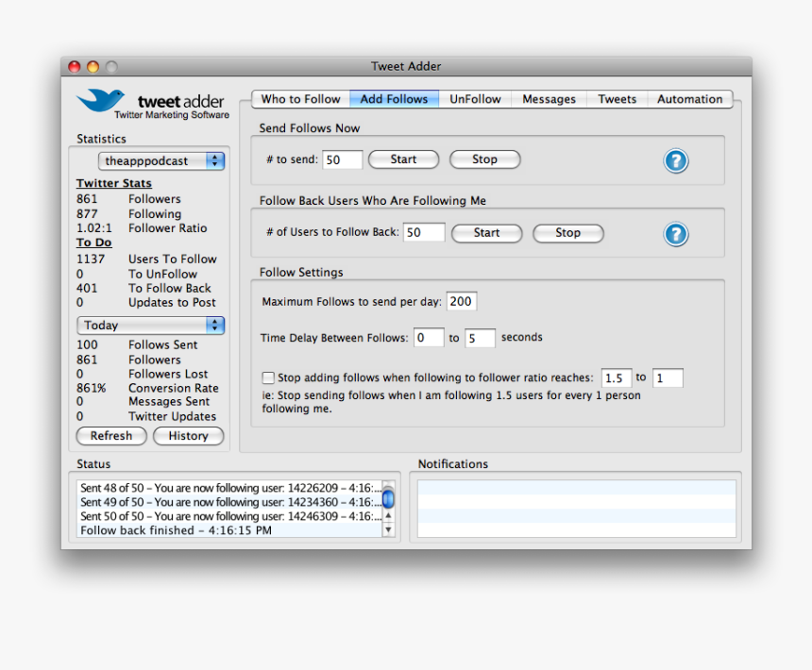Click the empty Notifications list
The image size is (812, 670).
[x=576, y=508]
